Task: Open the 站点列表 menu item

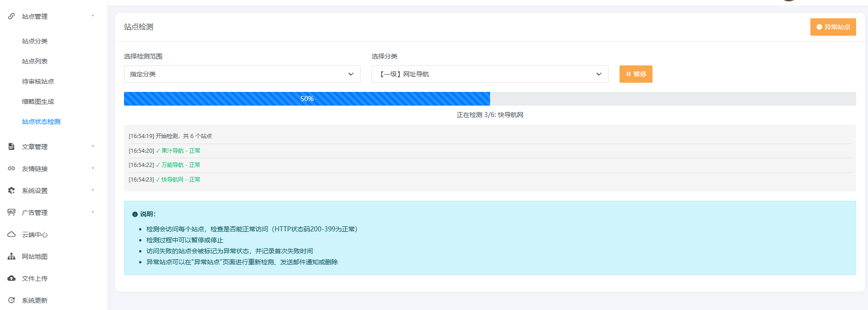Action: click(x=35, y=61)
